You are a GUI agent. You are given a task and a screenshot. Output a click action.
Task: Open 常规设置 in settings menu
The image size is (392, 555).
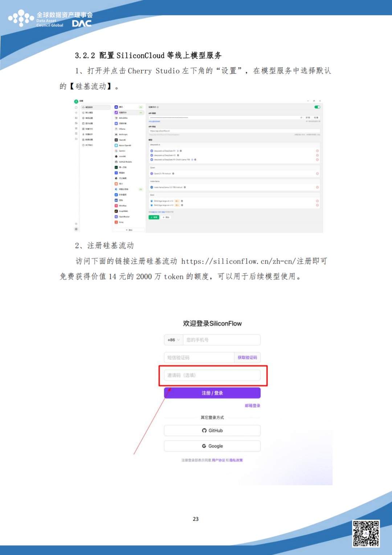click(x=96, y=118)
